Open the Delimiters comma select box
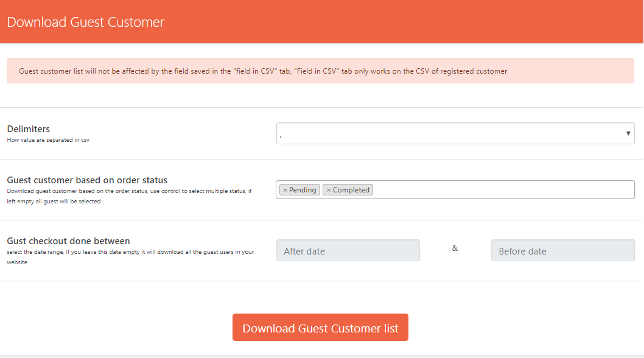 pyautogui.click(x=450, y=133)
